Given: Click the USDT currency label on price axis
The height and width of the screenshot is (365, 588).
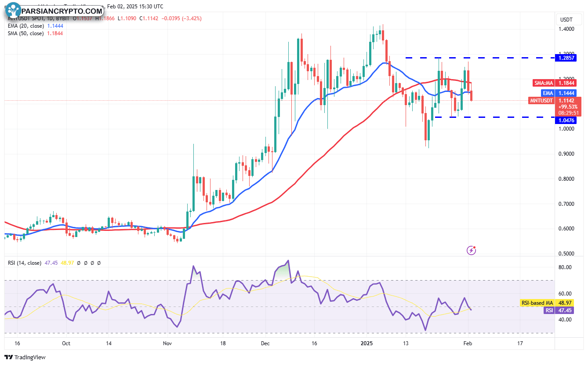Looking at the screenshot, I should coord(566,19).
